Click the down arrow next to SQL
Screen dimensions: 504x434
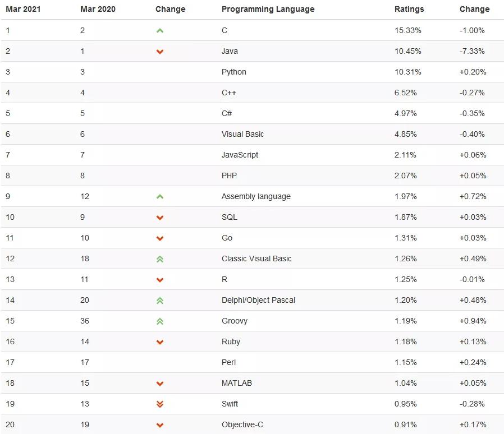tap(160, 218)
